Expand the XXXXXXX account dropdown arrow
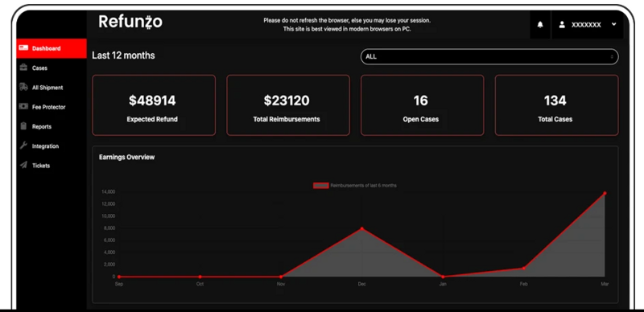The height and width of the screenshot is (312, 644). click(x=613, y=24)
